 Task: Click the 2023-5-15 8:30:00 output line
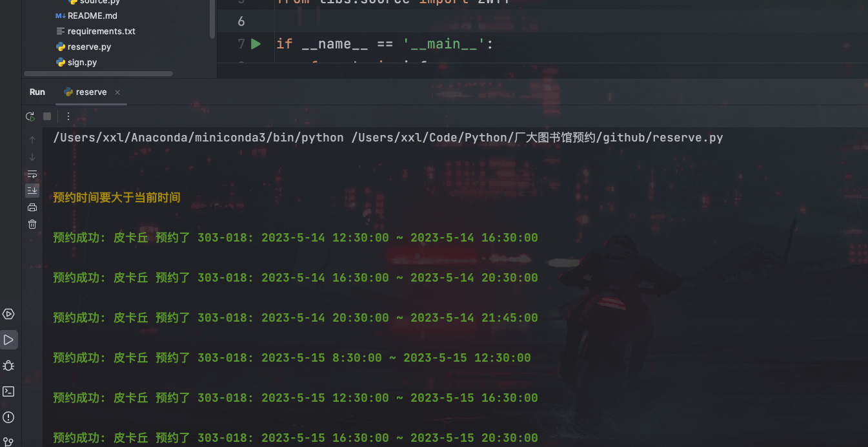(x=292, y=358)
